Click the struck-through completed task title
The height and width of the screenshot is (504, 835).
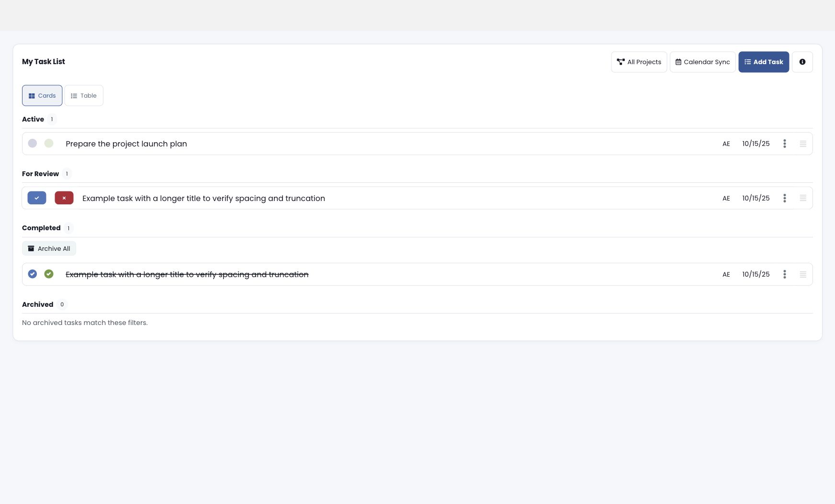pos(187,274)
